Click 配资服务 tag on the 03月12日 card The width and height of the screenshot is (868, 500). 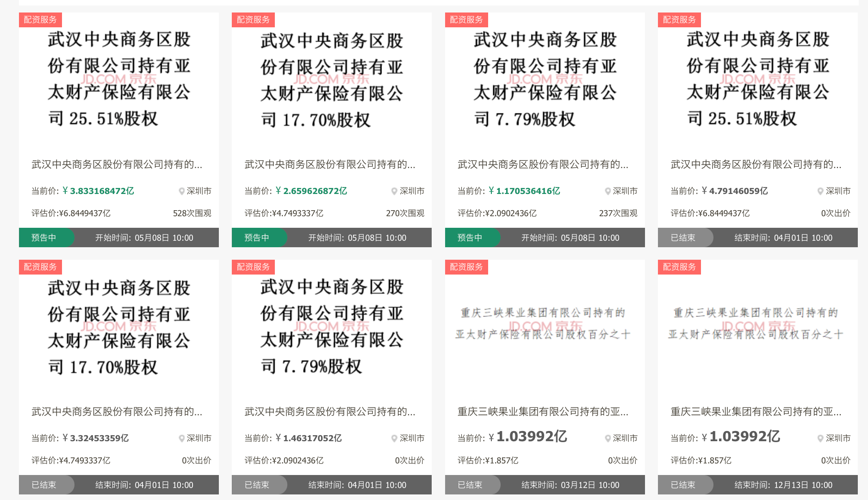[x=466, y=267]
